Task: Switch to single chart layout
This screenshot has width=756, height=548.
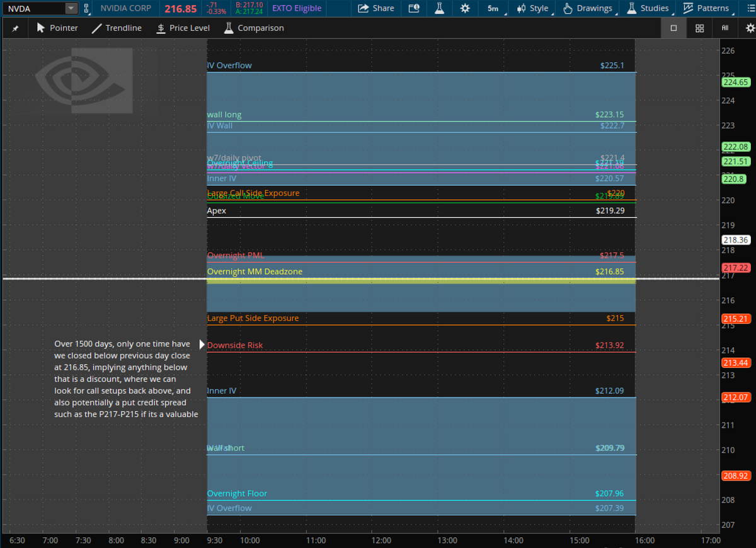Action: tap(673, 28)
